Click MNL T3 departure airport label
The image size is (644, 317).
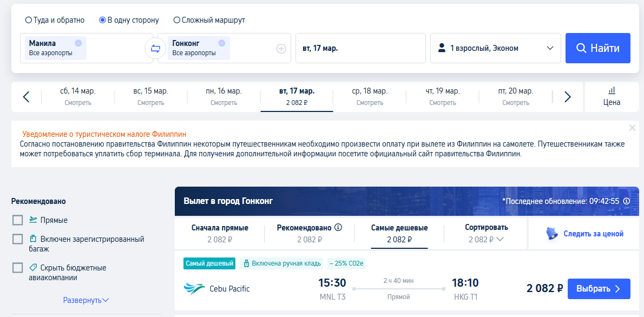[x=333, y=297]
